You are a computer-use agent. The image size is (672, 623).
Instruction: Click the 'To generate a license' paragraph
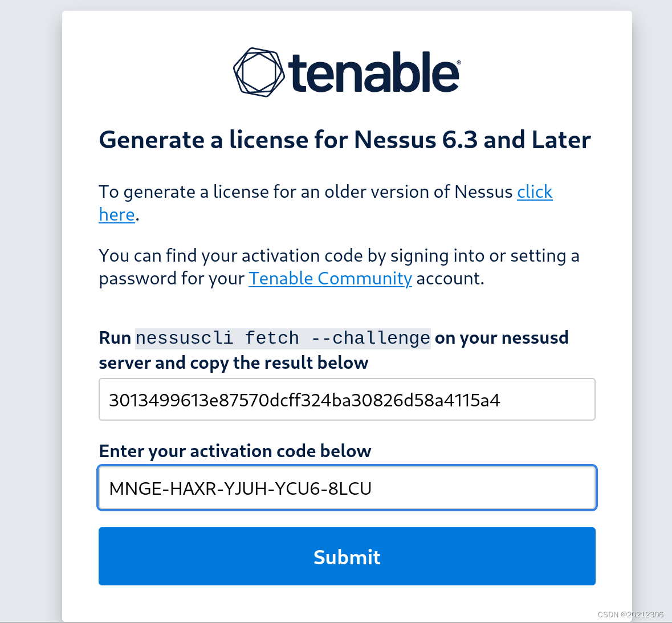[306, 192]
